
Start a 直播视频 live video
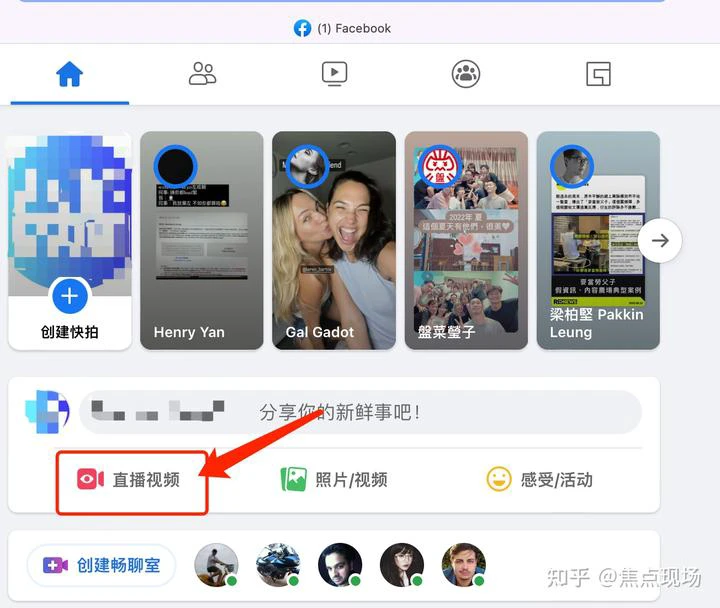pos(129,480)
